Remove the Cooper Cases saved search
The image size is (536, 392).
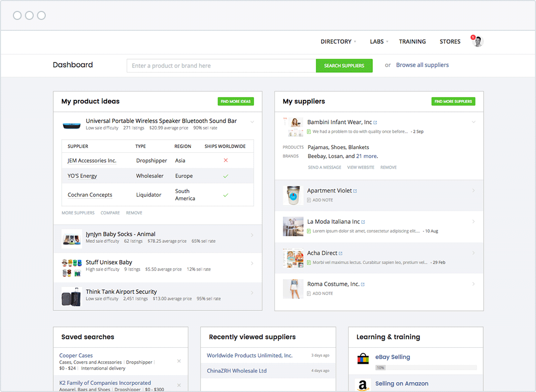coord(179,361)
